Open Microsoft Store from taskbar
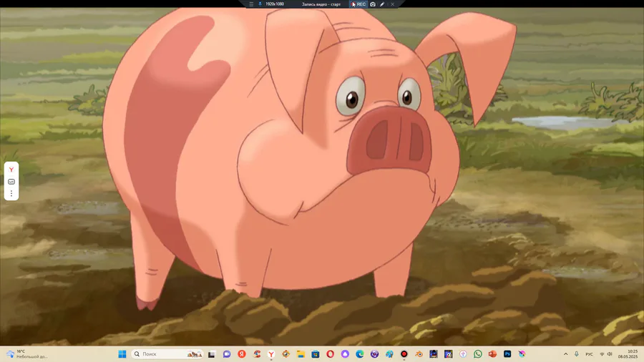 pyautogui.click(x=316, y=354)
